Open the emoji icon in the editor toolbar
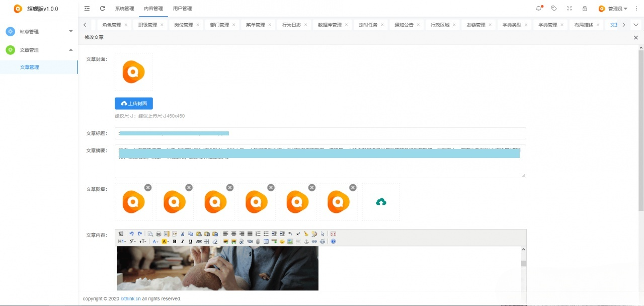Screen dimensions: 644x306 click(x=282, y=242)
